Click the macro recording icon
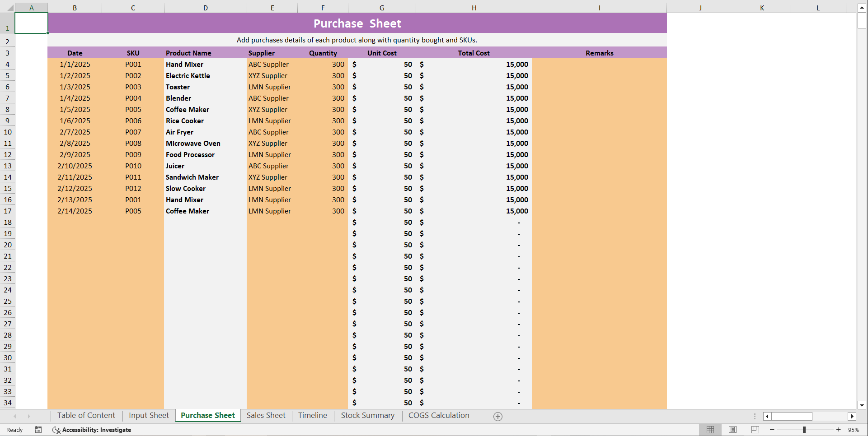868x436 pixels. [38, 430]
